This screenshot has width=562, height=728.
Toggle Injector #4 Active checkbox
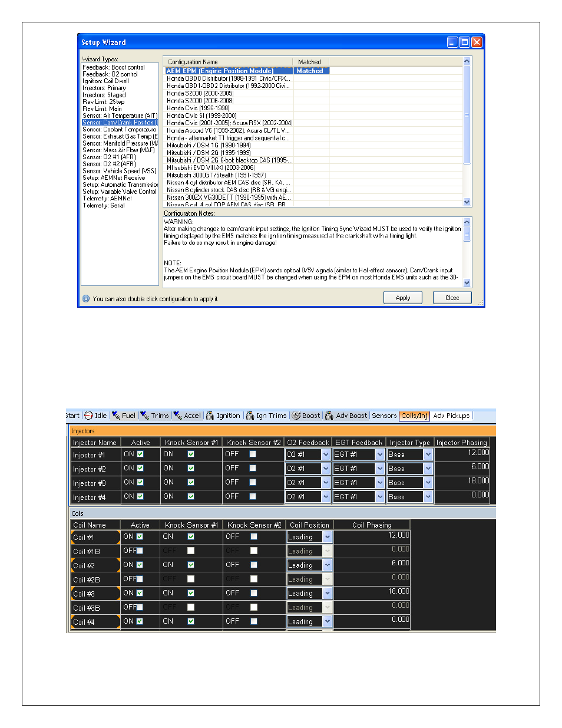[x=140, y=496]
